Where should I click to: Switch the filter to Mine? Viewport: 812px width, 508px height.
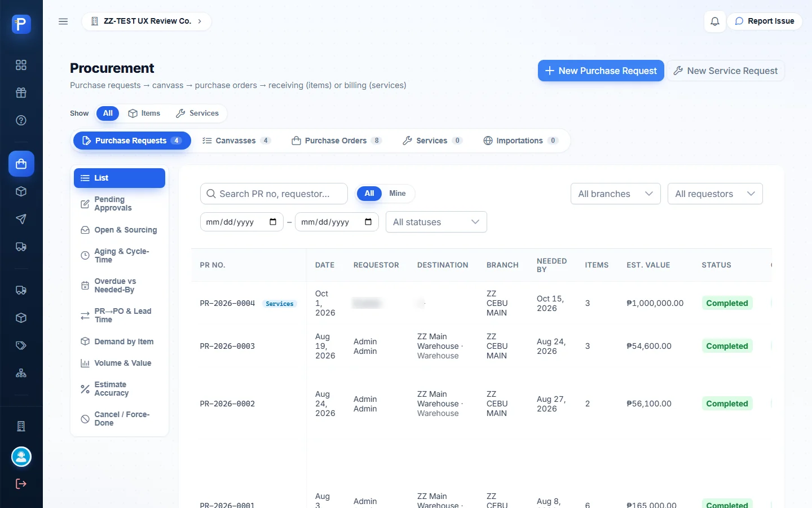tap(398, 194)
